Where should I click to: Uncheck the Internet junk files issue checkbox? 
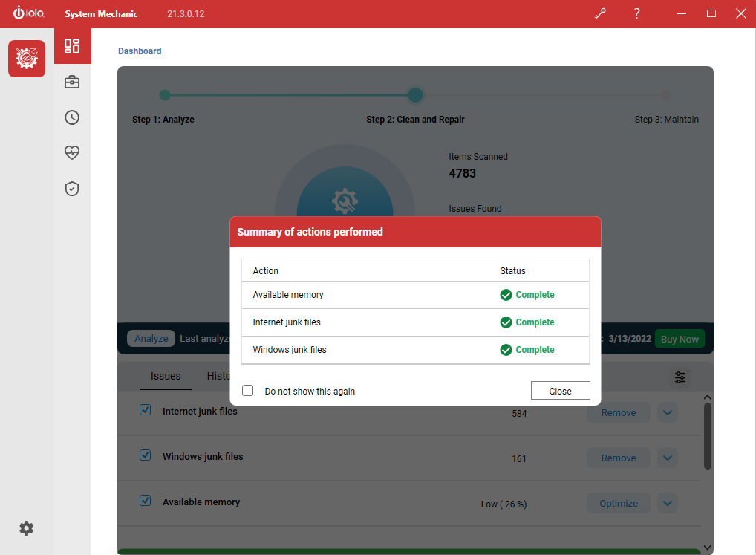145,410
